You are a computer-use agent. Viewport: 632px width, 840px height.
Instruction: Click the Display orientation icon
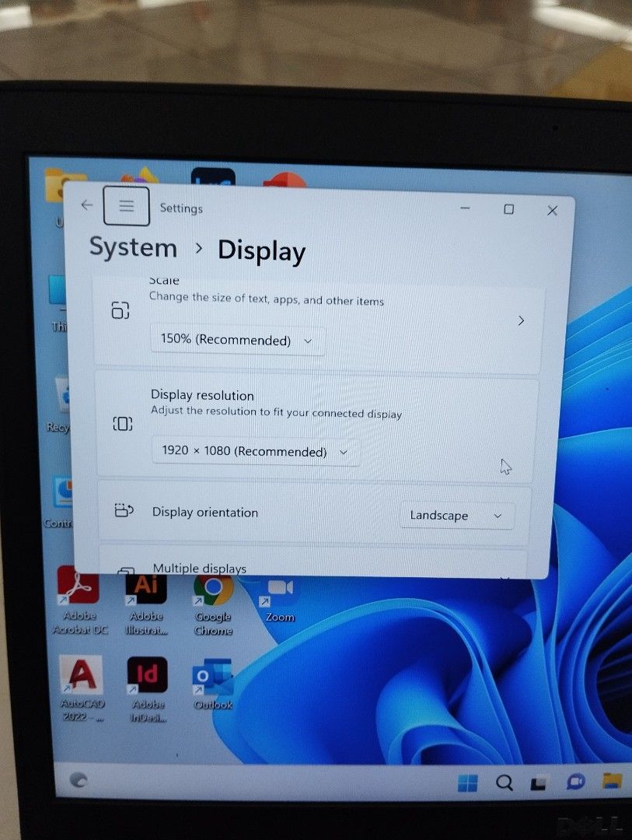click(124, 510)
